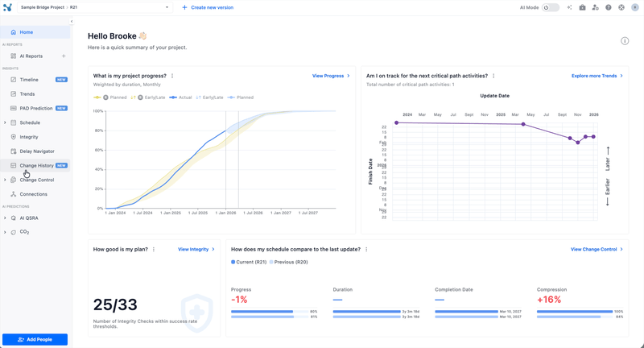Click the user settings icon in header

click(x=595, y=7)
